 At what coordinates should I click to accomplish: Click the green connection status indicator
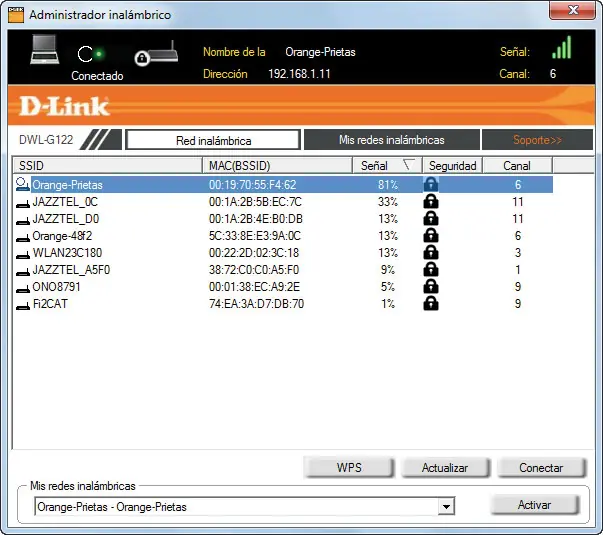tap(99, 54)
